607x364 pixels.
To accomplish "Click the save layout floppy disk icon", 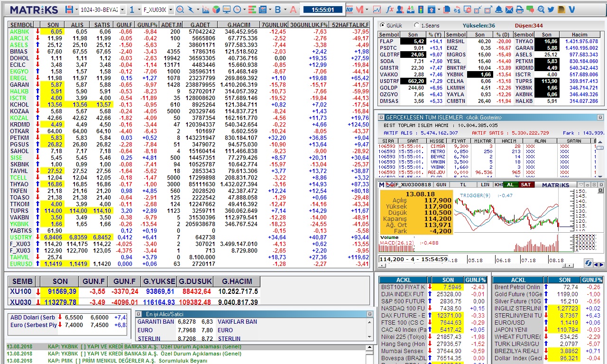I will 69,9.
